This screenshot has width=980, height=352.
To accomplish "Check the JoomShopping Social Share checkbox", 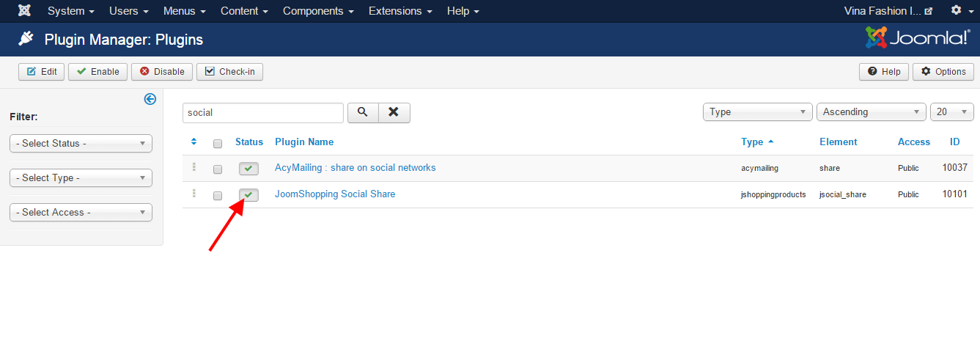I will coord(217,196).
